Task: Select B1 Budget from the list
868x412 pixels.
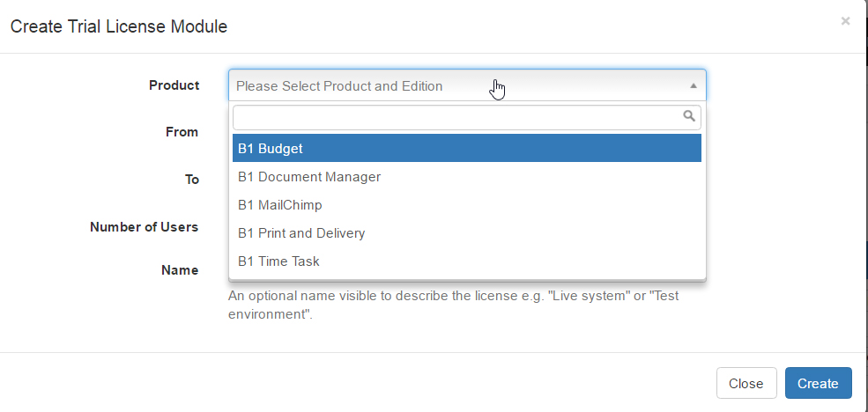Action: click(467, 148)
